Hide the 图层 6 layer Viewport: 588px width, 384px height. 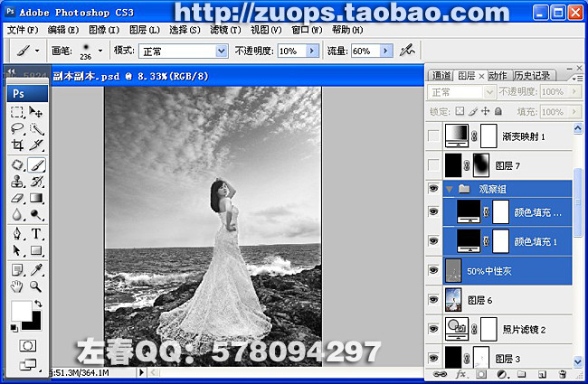click(433, 299)
